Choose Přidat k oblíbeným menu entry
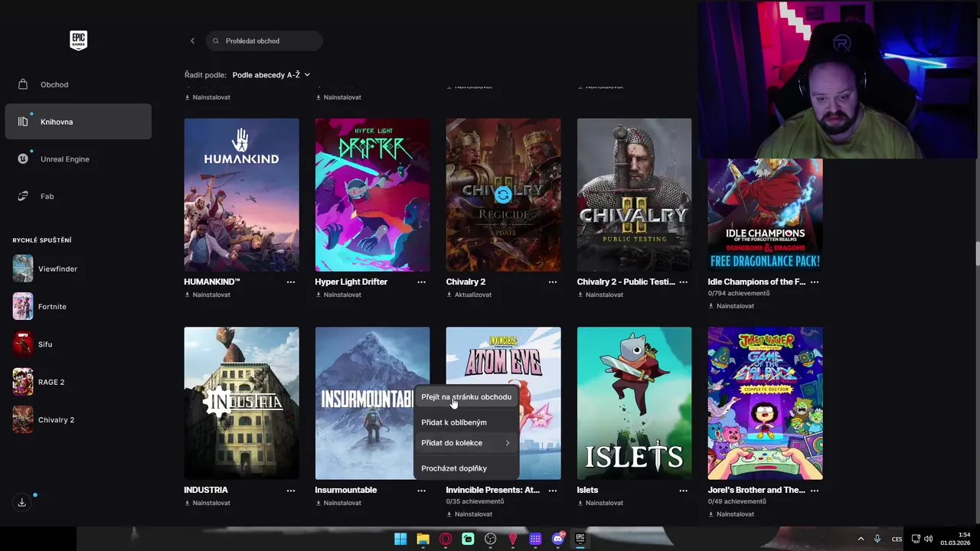 click(466, 422)
